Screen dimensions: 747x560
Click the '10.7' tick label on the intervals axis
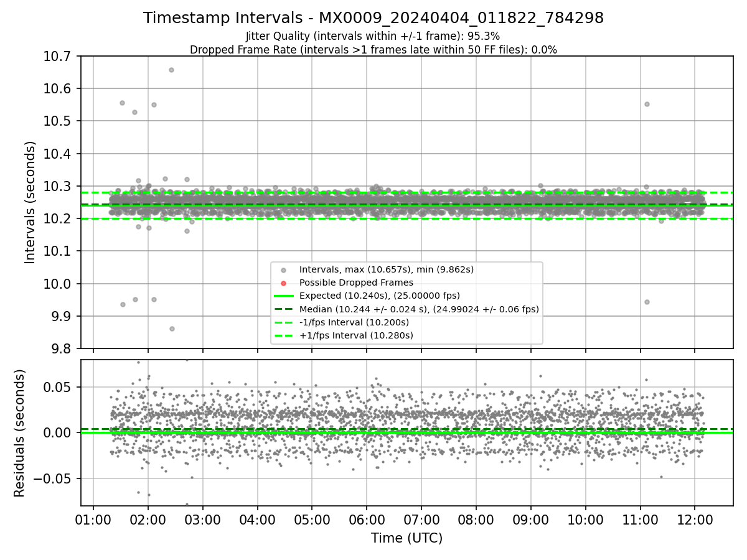click(57, 56)
